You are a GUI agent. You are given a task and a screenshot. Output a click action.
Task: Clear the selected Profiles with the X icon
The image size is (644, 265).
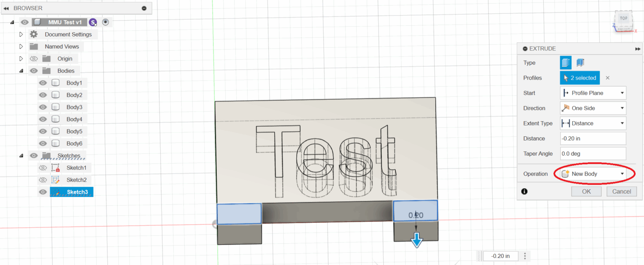pyautogui.click(x=608, y=78)
